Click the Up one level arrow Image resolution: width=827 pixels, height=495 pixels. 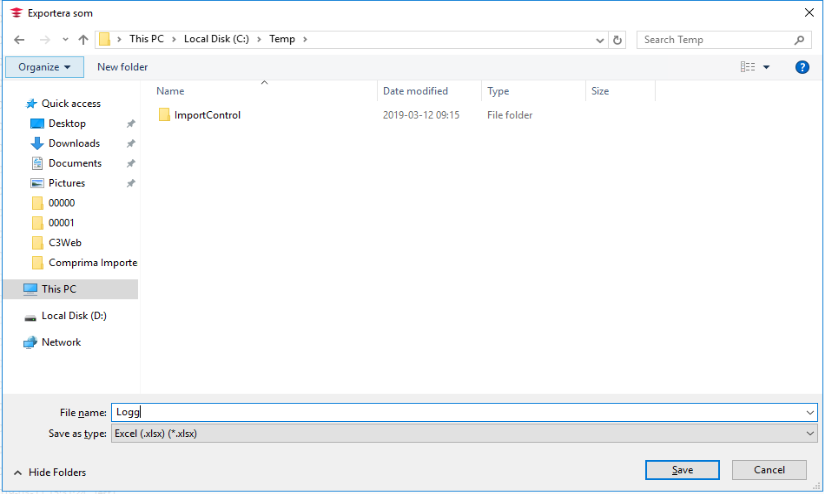pos(83,40)
